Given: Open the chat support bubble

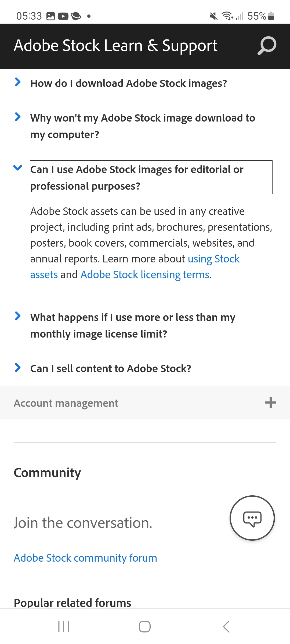Looking at the screenshot, I should pos(252,518).
